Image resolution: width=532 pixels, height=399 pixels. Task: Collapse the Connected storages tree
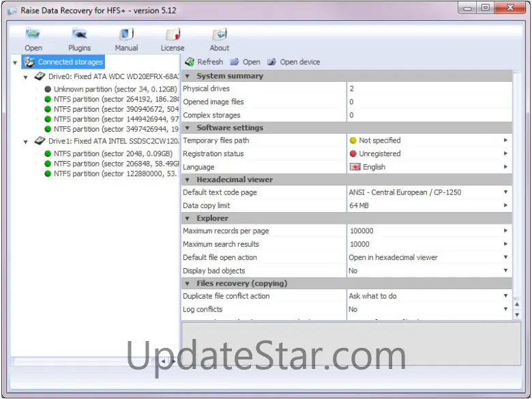(x=15, y=63)
